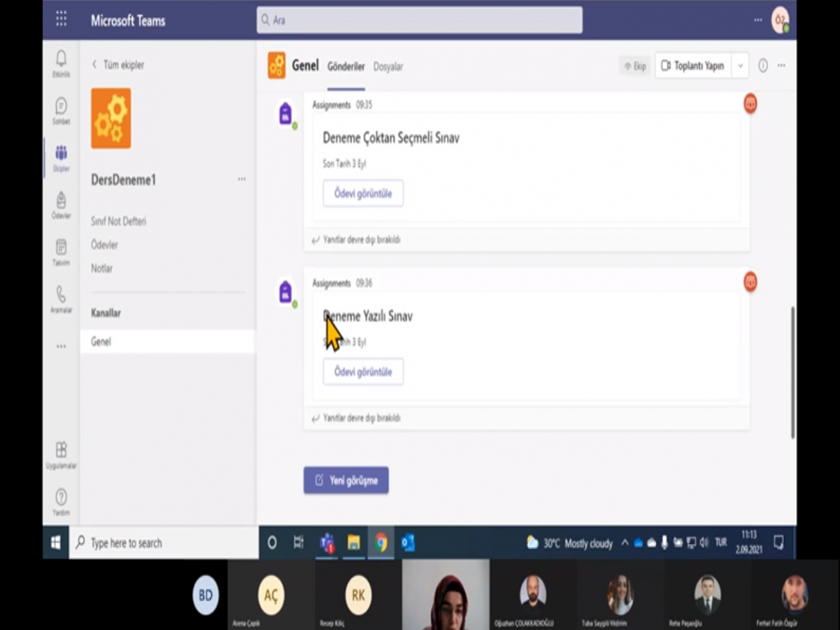Show more apps ellipsis in left rail
The image size is (840, 630).
point(61,346)
